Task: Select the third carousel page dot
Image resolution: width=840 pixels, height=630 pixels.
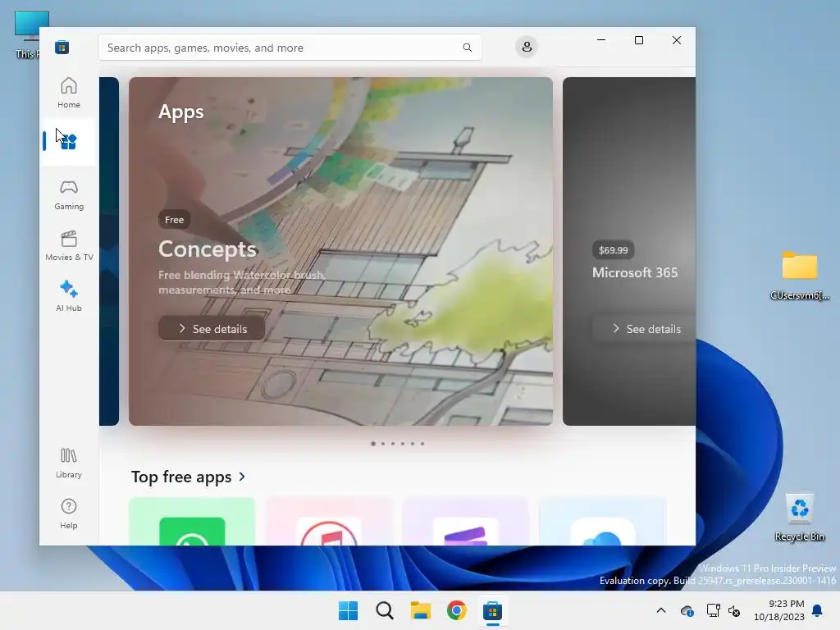Action: [393, 444]
